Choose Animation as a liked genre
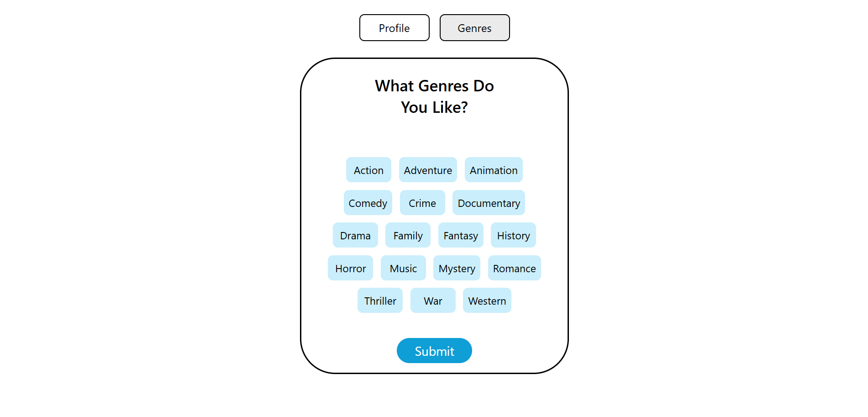Viewport: 868px width, 417px height. pos(494,170)
